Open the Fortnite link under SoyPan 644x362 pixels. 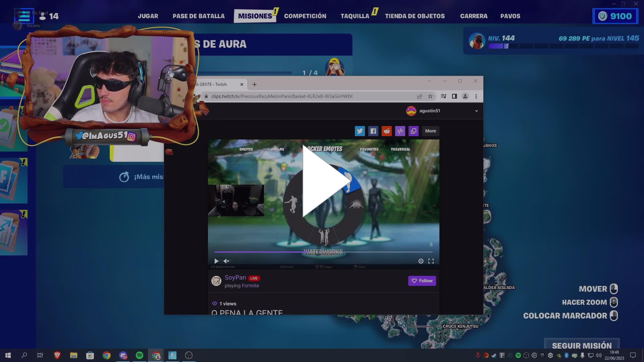pos(250,286)
